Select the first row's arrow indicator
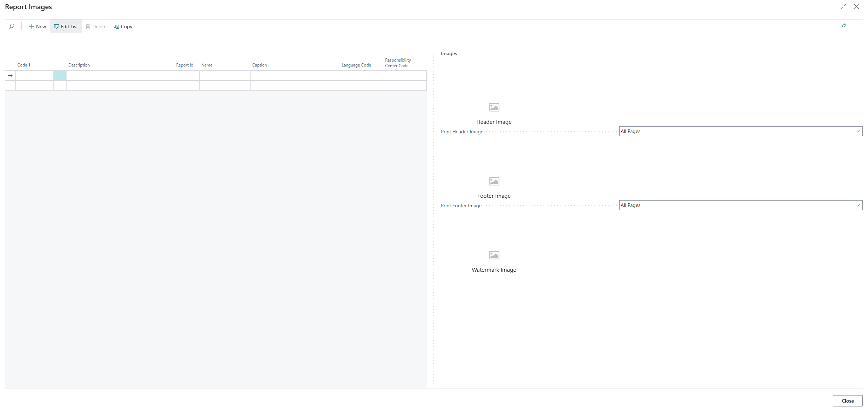The image size is (868, 410). coord(10,76)
